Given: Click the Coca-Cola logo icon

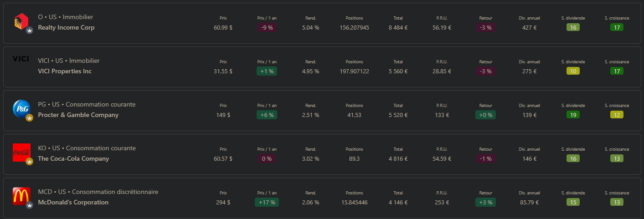Looking at the screenshot, I should (21, 152).
